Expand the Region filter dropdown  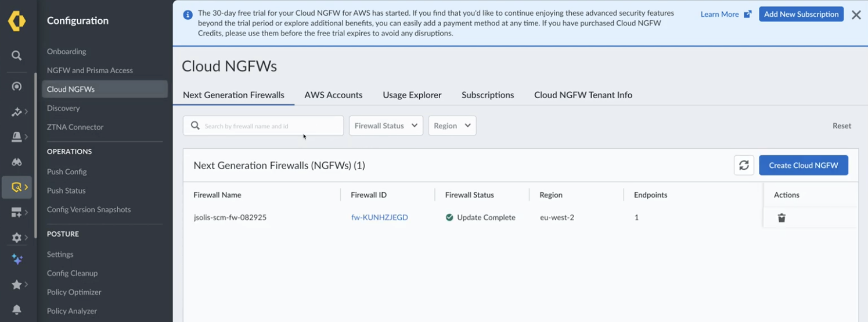tap(452, 126)
